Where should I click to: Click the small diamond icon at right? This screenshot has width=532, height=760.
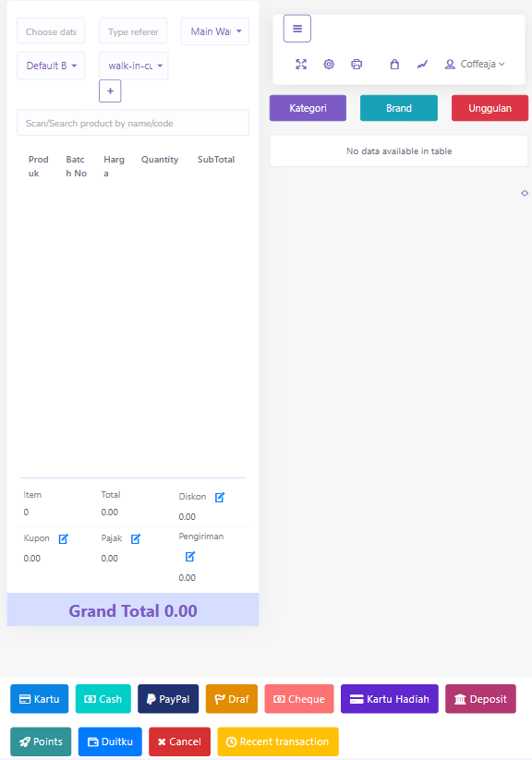click(x=525, y=193)
